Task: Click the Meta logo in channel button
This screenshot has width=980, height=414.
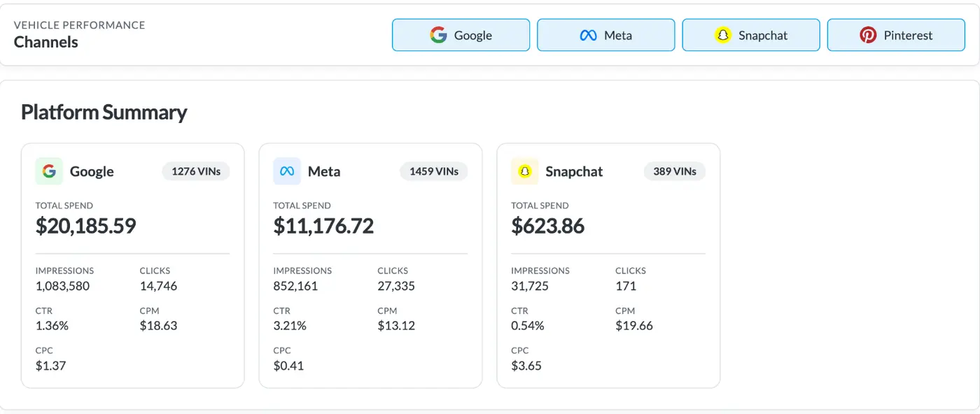Action: coord(588,35)
